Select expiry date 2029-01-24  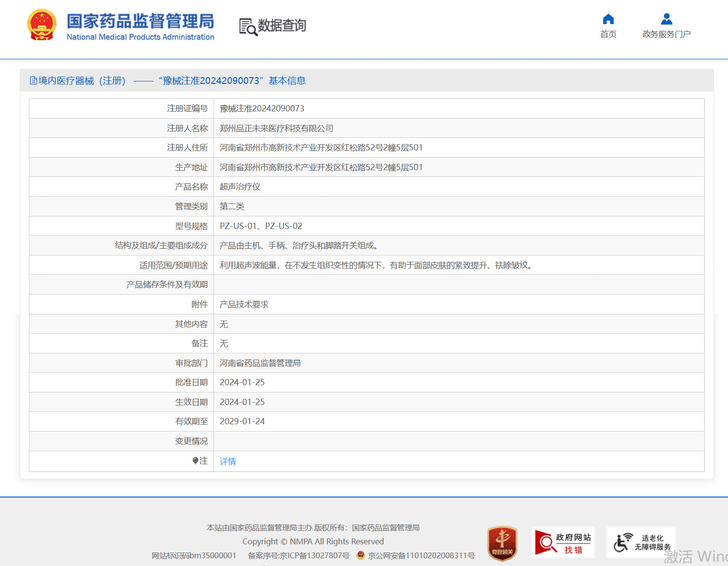click(242, 421)
